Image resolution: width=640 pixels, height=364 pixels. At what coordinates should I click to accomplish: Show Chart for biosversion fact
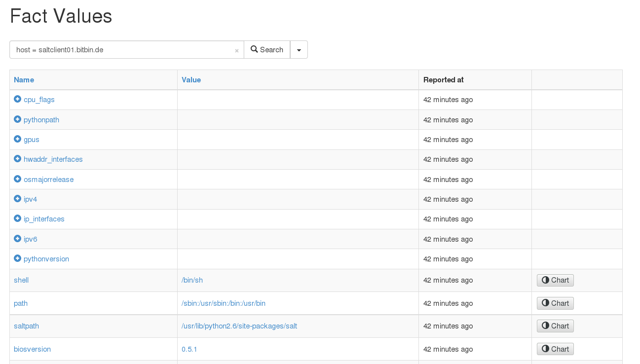click(555, 349)
